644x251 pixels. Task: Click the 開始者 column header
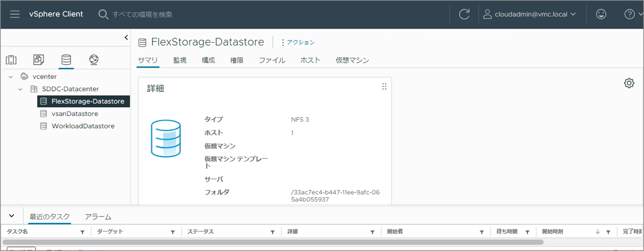pos(395,232)
